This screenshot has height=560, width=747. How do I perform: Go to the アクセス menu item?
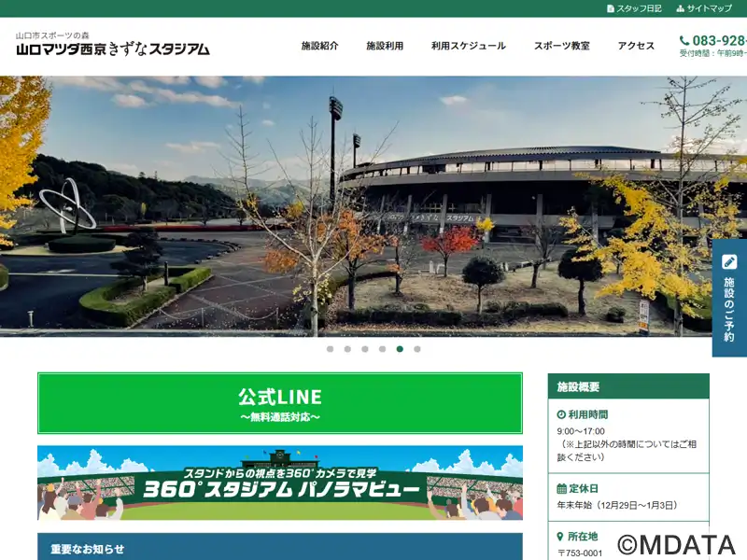tap(636, 46)
